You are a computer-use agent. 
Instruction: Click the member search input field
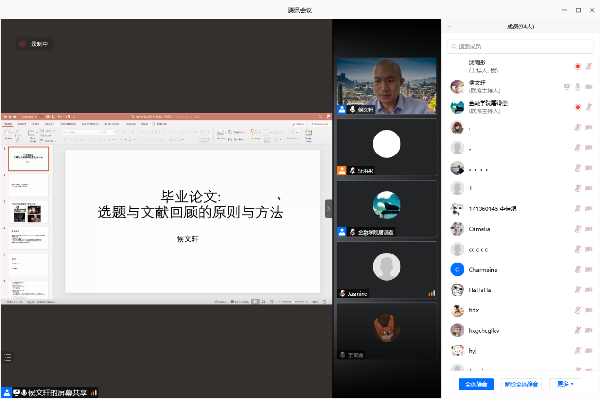pos(520,46)
